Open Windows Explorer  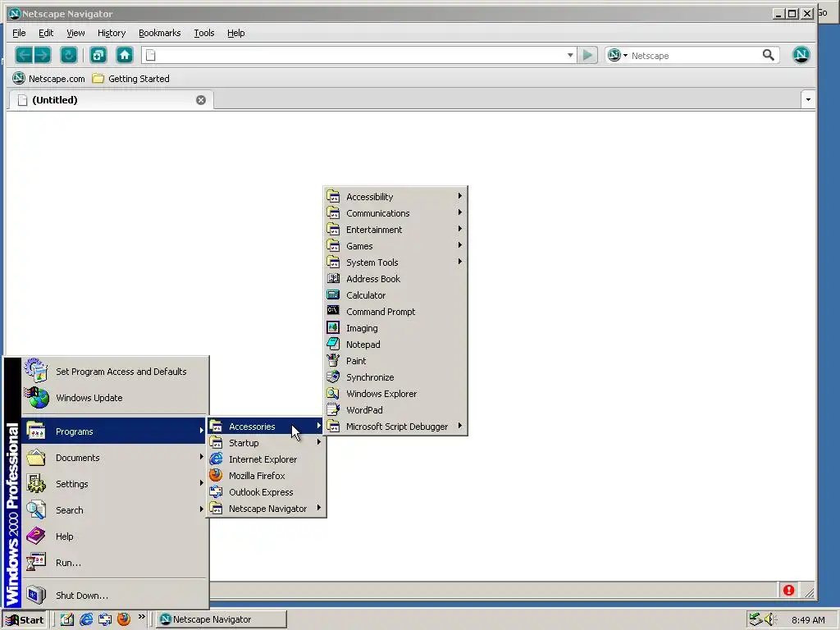point(395,394)
